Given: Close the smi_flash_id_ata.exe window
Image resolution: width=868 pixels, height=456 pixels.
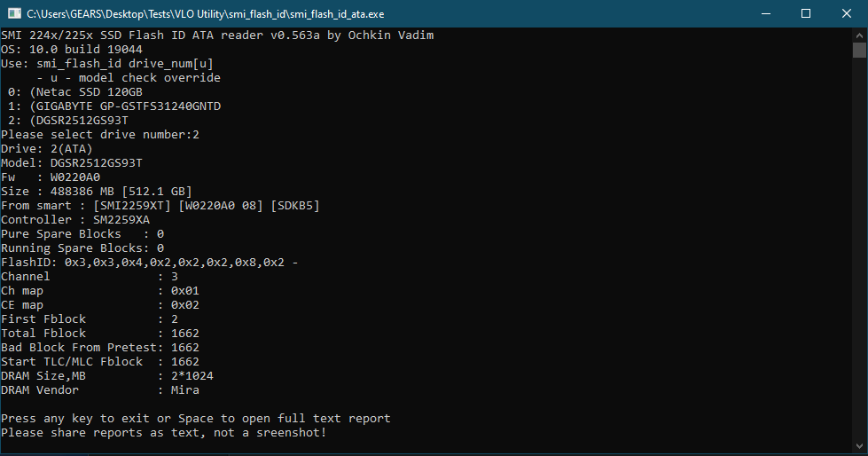Looking at the screenshot, I should (x=847, y=13).
